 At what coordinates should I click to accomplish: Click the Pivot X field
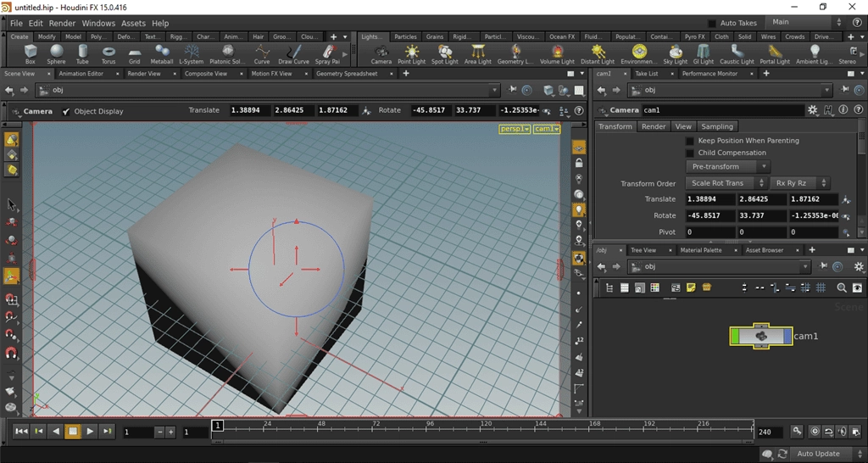click(x=710, y=232)
